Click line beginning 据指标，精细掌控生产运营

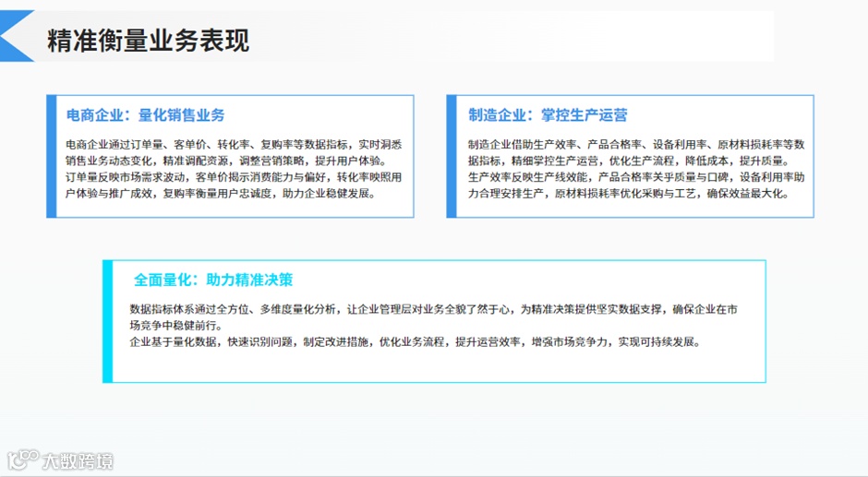coord(630,161)
